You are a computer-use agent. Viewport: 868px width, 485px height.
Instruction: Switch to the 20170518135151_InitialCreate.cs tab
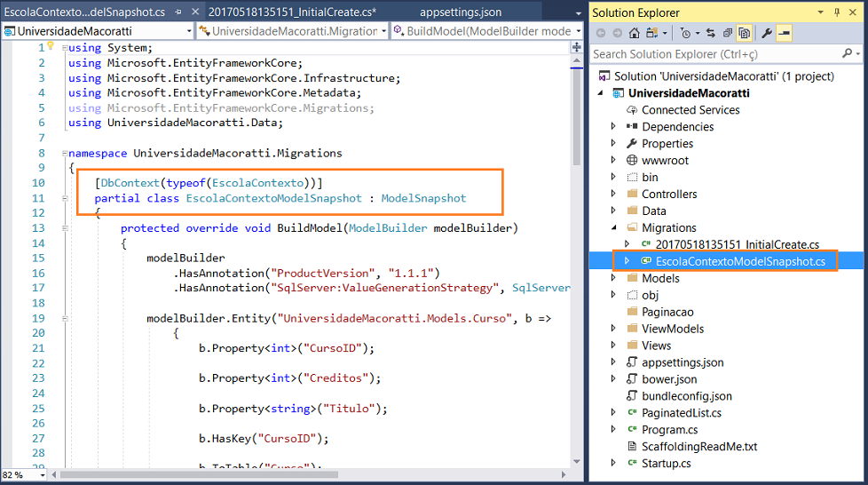292,12
